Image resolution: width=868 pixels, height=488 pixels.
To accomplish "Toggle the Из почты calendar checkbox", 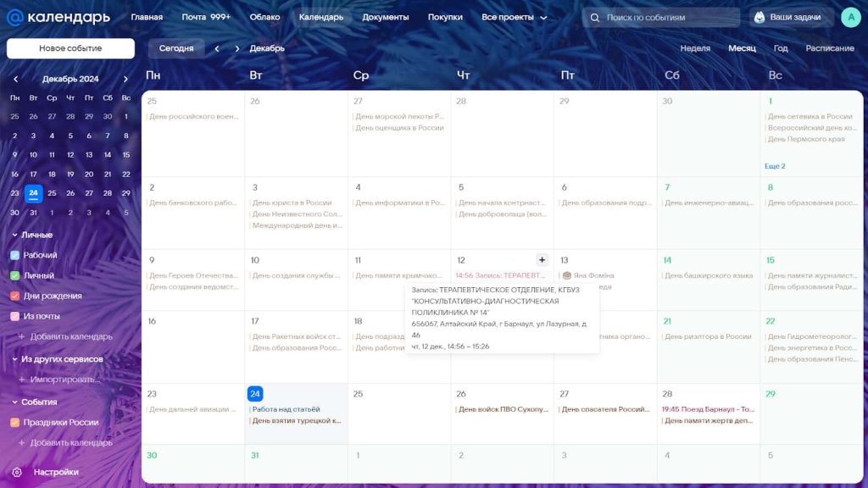I will [x=15, y=317].
